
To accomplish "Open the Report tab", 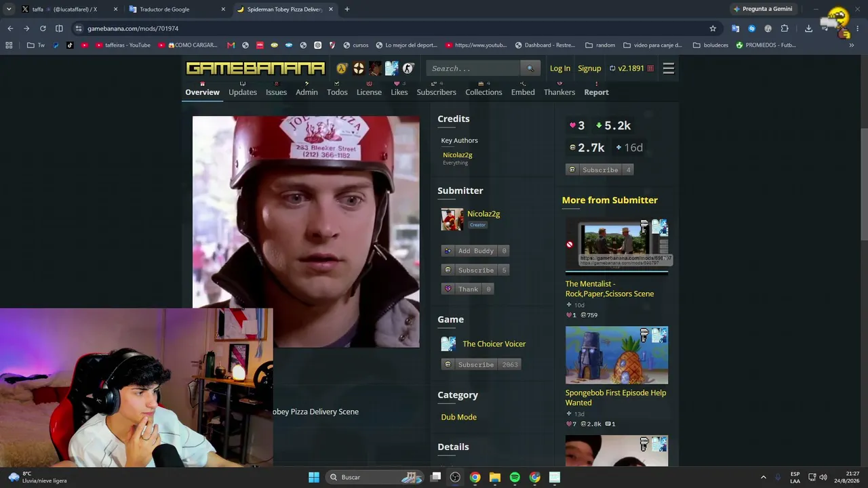I will [597, 92].
